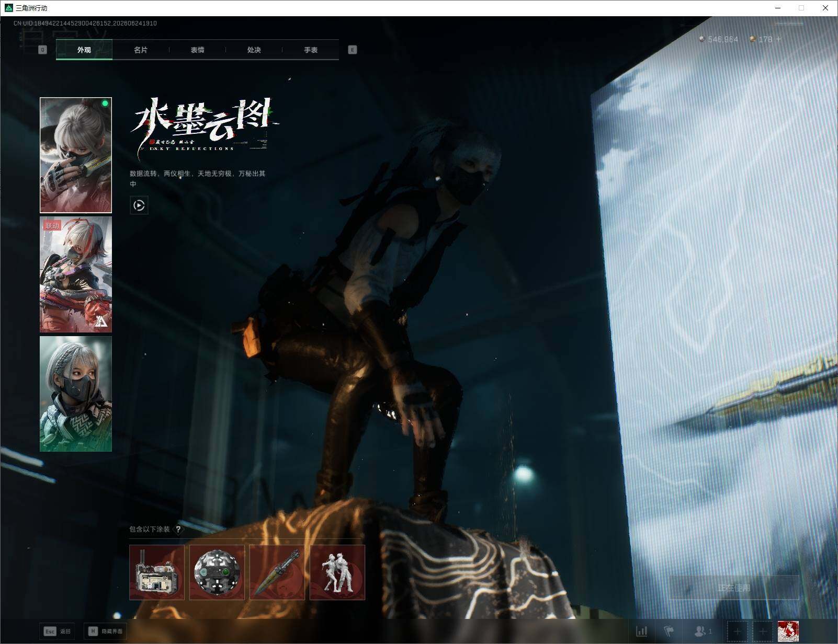Image resolution: width=838 pixels, height=644 pixels.
Task: Open the statistics bar-chart icon
Action: 642,631
